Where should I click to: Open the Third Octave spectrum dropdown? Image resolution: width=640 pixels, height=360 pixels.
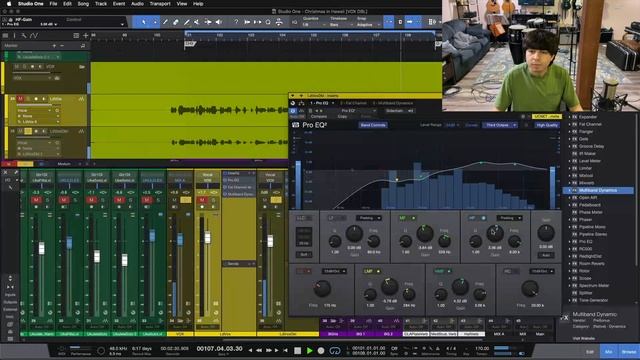tap(500, 125)
